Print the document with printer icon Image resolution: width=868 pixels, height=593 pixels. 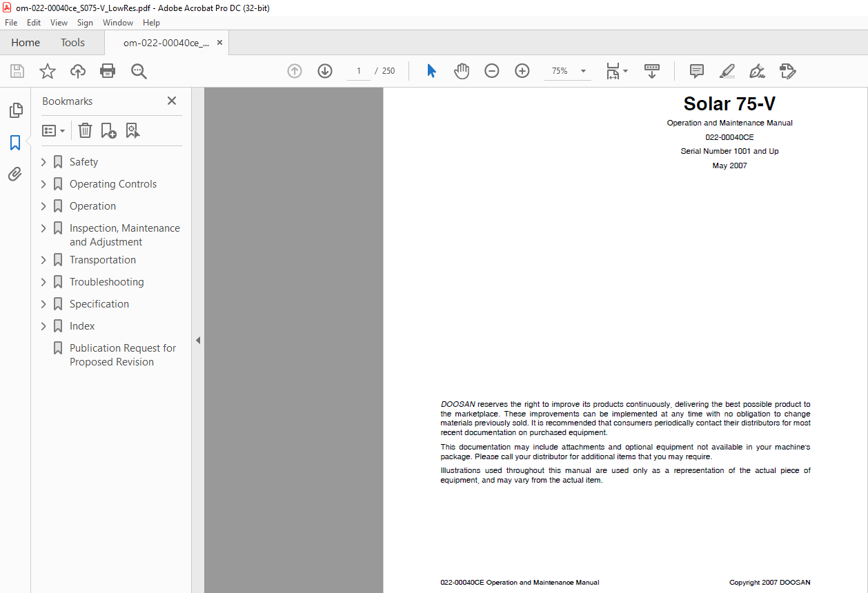(108, 71)
